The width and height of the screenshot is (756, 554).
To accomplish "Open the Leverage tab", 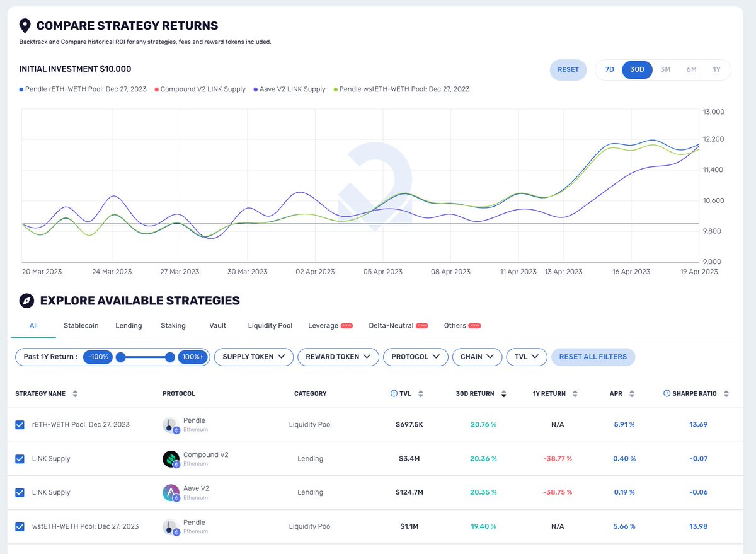I will [330, 326].
